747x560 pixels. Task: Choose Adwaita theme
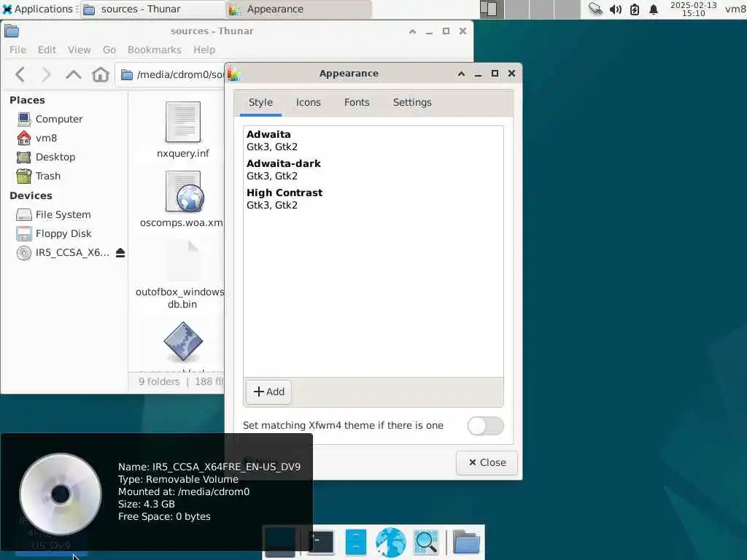(x=373, y=141)
